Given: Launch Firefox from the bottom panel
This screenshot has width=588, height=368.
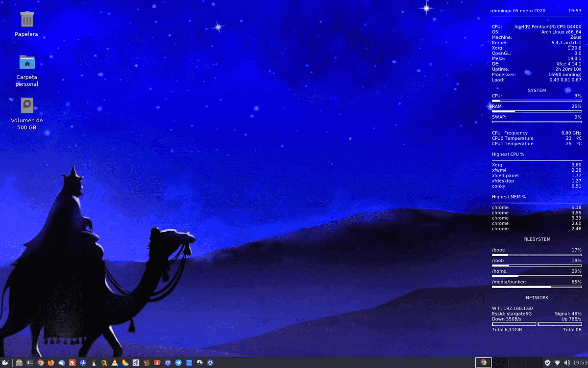Looking at the screenshot, I should point(51,363).
